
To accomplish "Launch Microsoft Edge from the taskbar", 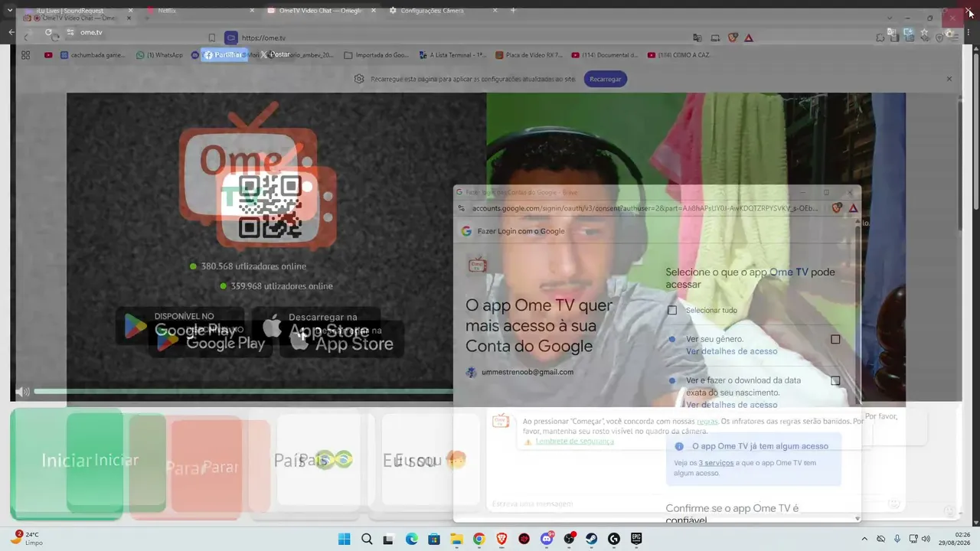I will coord(412,539).
